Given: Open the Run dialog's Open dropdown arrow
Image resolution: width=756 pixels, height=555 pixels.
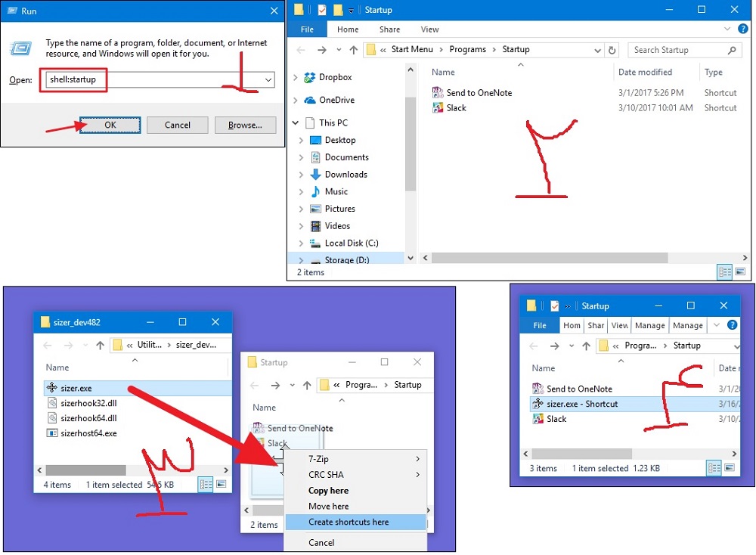Looking at the screenshot, I should click(x=268, y=80).
